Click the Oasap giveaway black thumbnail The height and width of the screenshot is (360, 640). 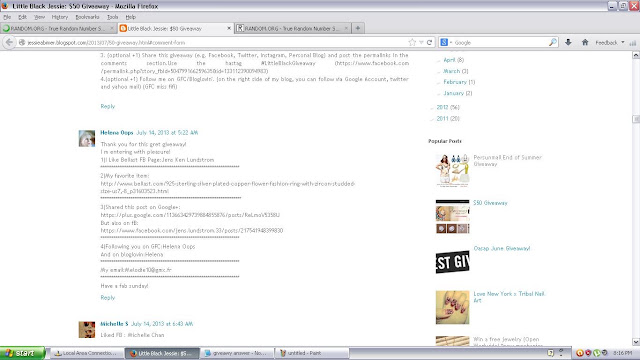452,262
